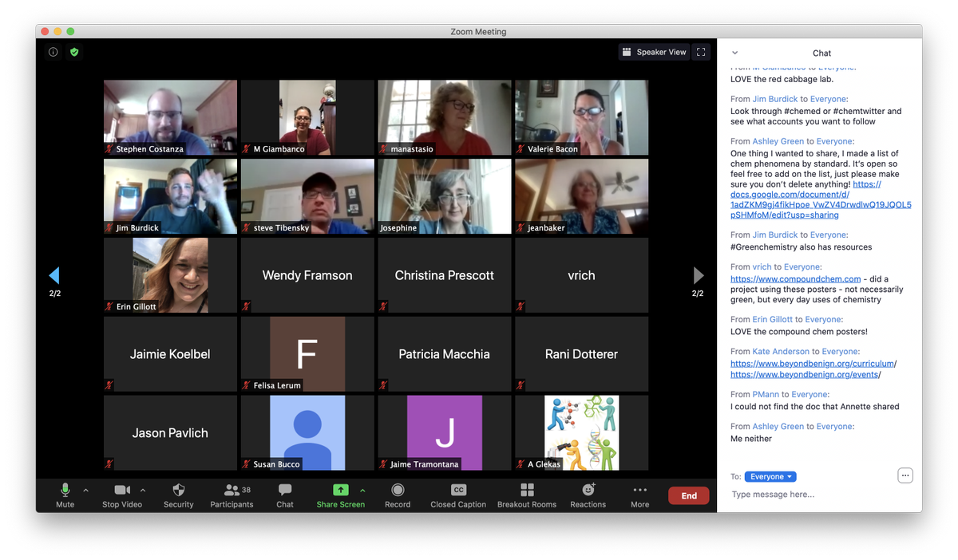The height and width of the screenshot is (560, 958).
Task: Select manastasio's video tile
Action: pyautogui.click(x=444, y=117)
